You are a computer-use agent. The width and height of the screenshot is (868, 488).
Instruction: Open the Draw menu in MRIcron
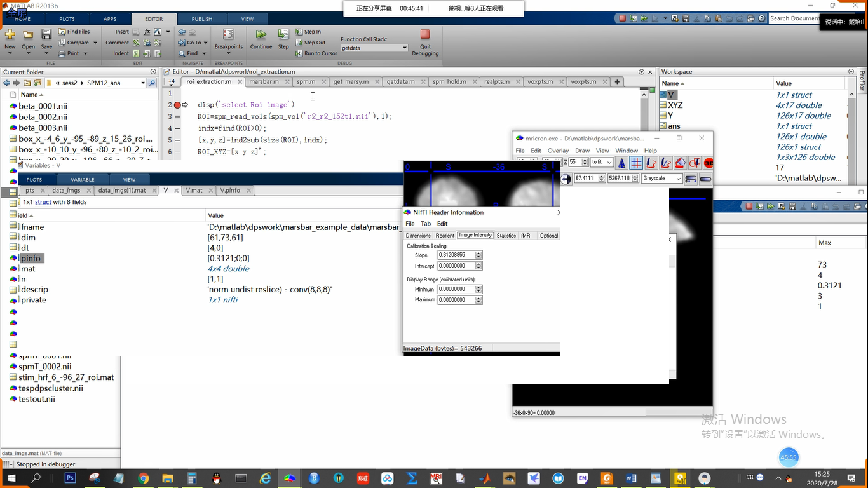(x=582, y=151)
